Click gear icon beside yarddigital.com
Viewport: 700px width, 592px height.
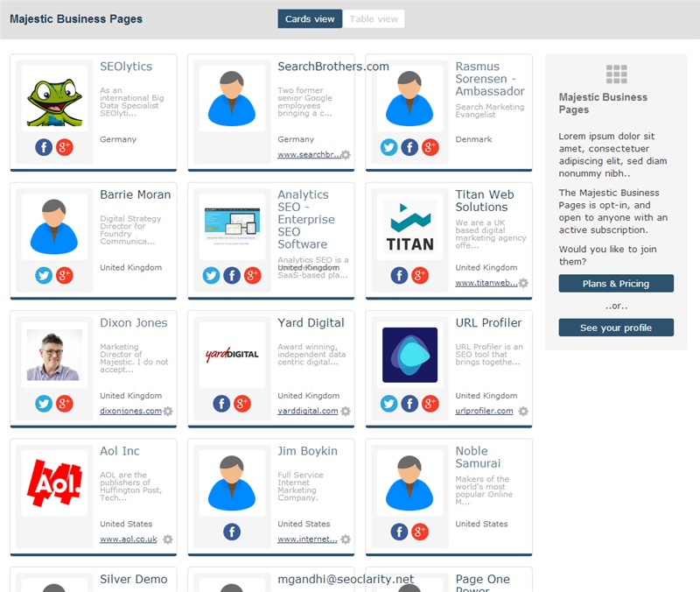coord(346,411)
